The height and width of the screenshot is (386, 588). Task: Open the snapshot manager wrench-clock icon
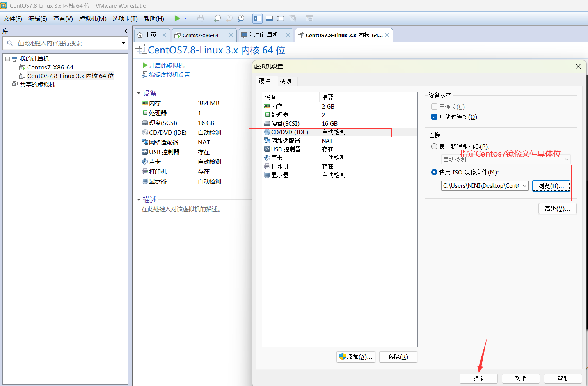(241, 18)
